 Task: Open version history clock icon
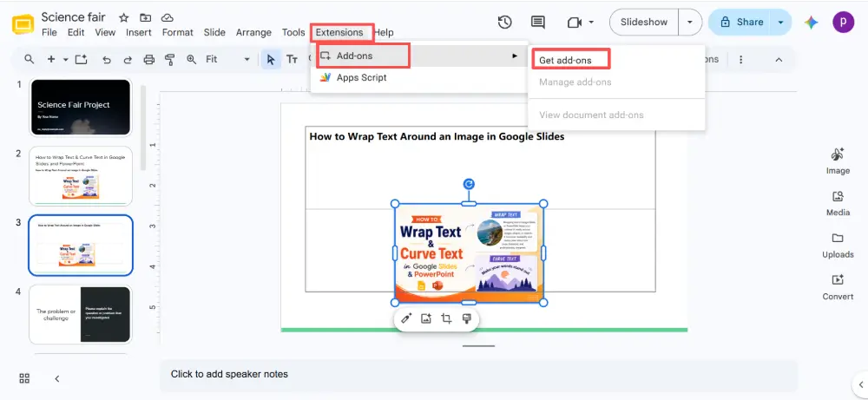tap(504, 23)
